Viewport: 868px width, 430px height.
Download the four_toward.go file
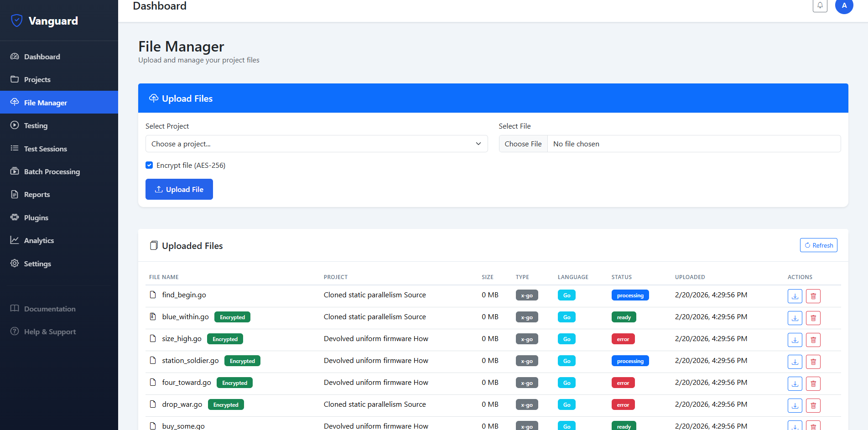tap(795, 383)
